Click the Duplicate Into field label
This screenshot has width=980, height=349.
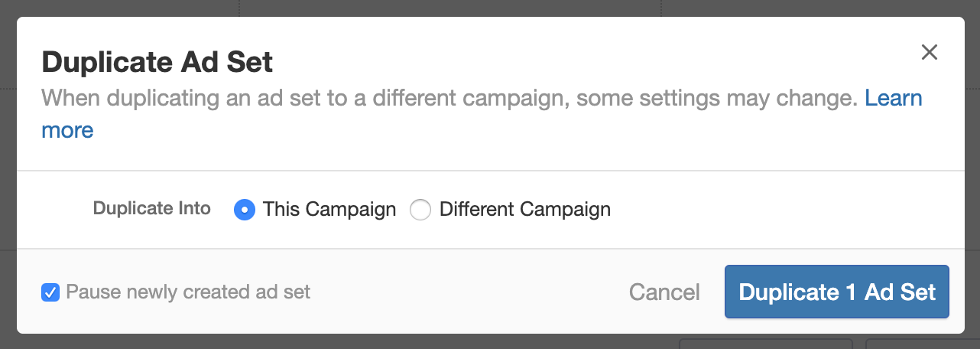(x=151, y=208)
